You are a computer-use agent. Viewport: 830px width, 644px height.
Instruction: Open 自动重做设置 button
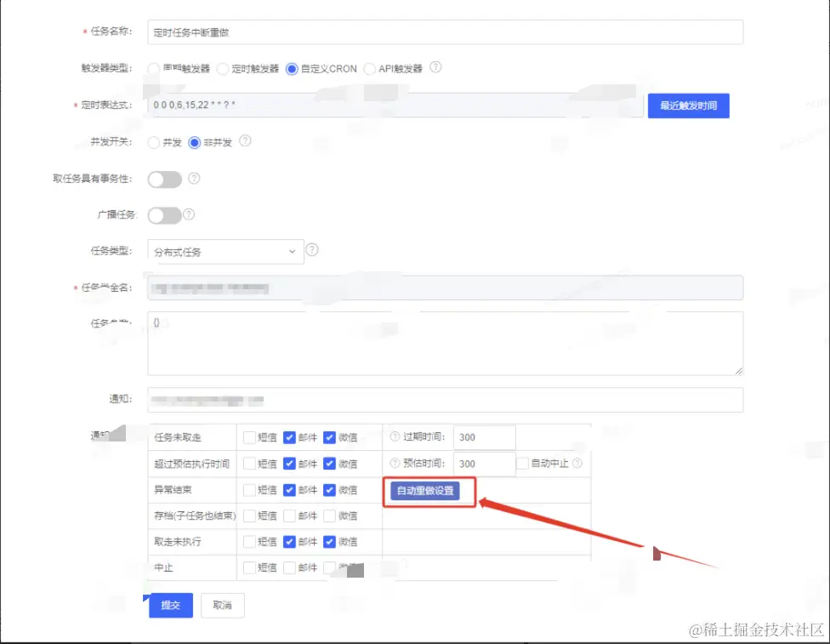[425, 491]
